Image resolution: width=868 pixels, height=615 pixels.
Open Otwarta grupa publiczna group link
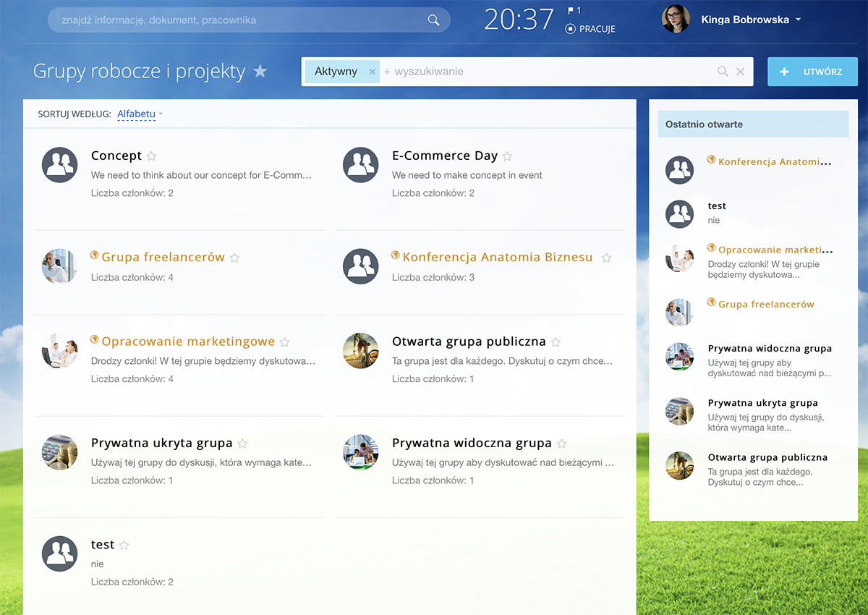pos(468,342)
